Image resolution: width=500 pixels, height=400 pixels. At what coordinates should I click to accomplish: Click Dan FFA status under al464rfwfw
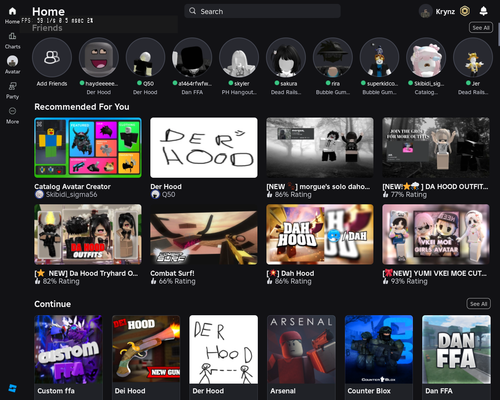192,92
